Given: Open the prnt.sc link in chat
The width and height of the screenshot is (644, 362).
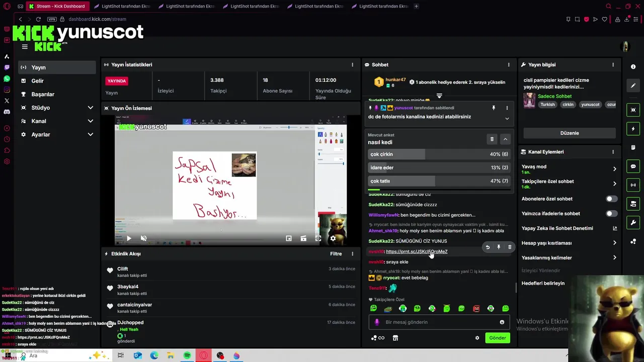Looking at the screenshot, I should (x=417, y=251).
